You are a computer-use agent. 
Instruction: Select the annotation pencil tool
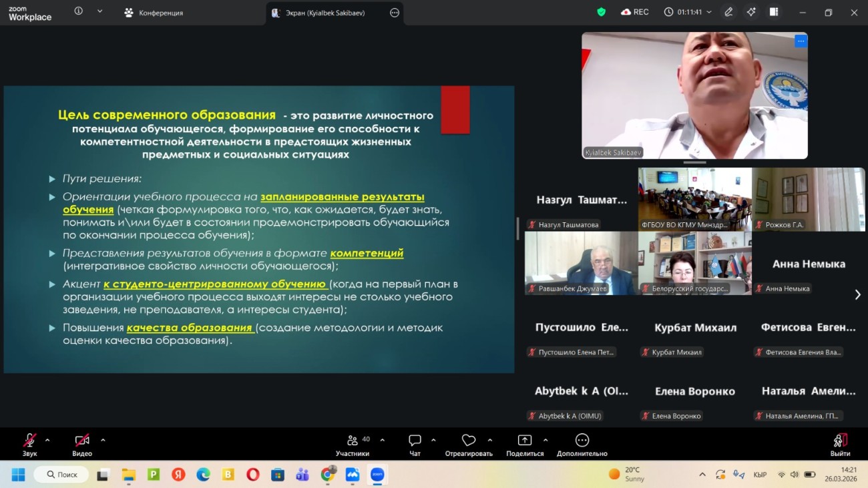tap(728, 11)
